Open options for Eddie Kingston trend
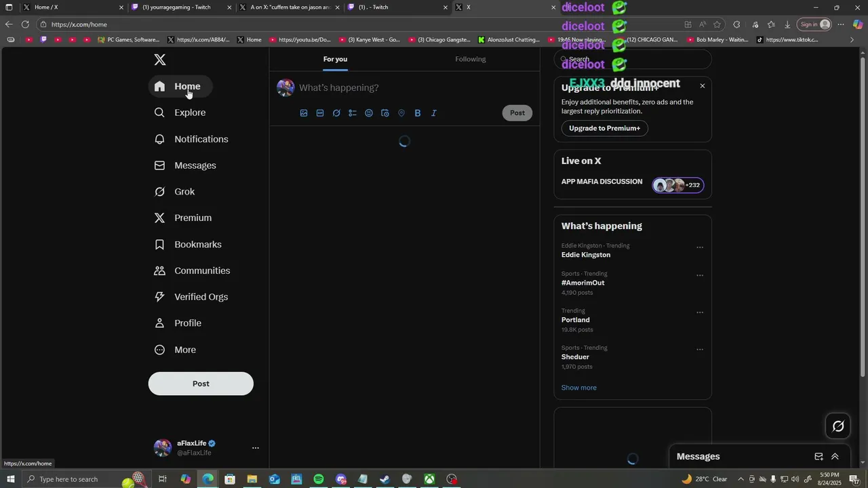 pos(700,247)
